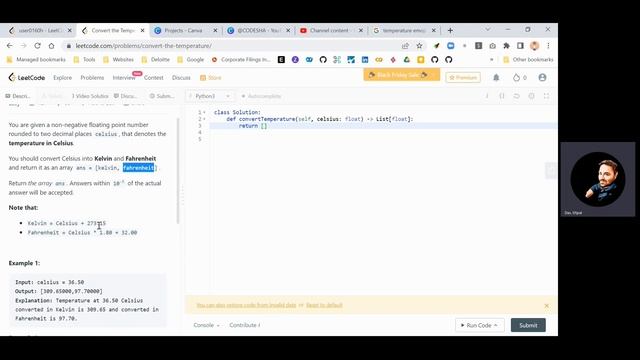
Task: Submit the solution
Action: point(528,325)
